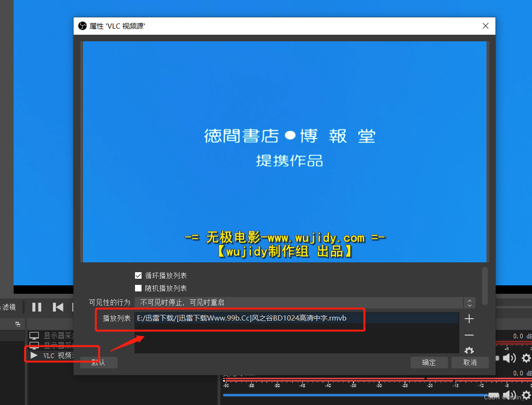Screen dimensions: 532x405
Task: Click the plus icon to add playlist file
Action: 469,319
